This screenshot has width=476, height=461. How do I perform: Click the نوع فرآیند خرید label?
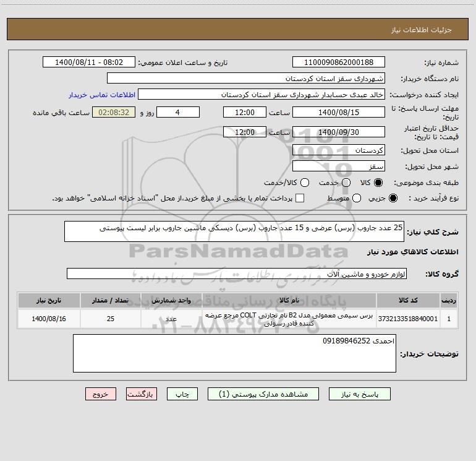[433, 199]
